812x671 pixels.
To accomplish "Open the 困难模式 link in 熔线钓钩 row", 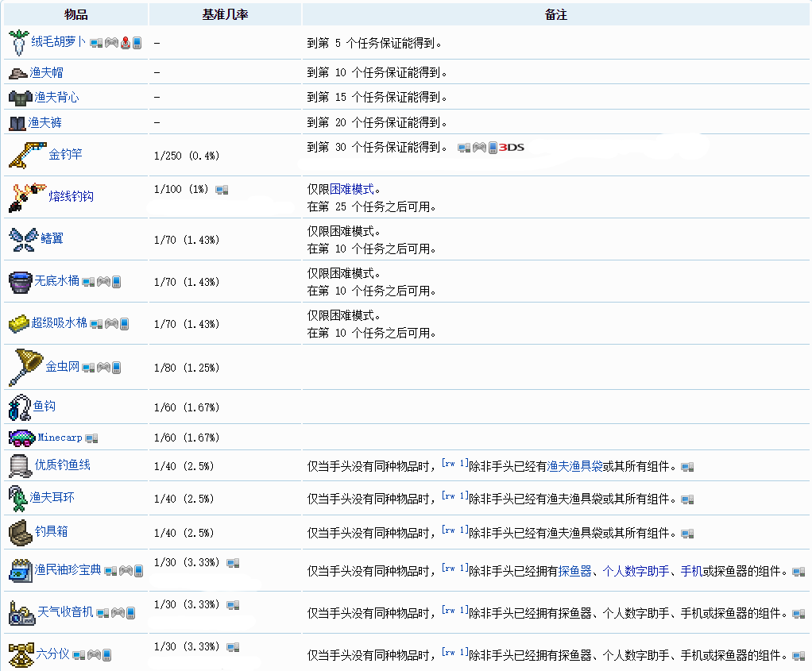I will (352, 189).
